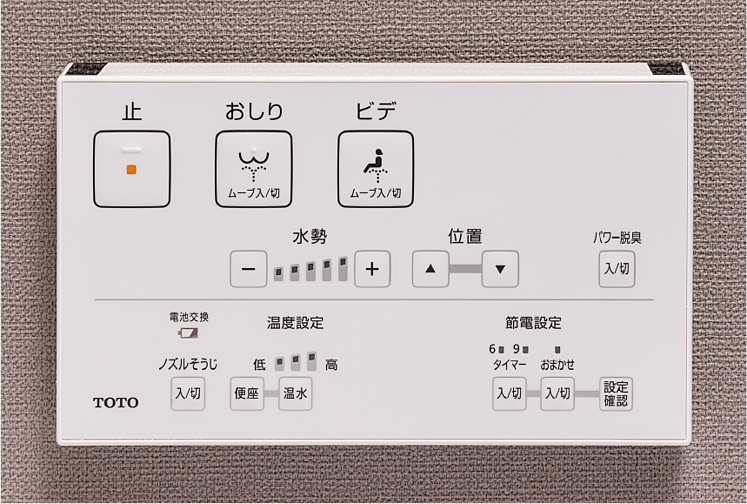This screenshot has width=747, height=504.
Task: Toggle タイマー timer energy saving 入/切
Action: point(509,393)
